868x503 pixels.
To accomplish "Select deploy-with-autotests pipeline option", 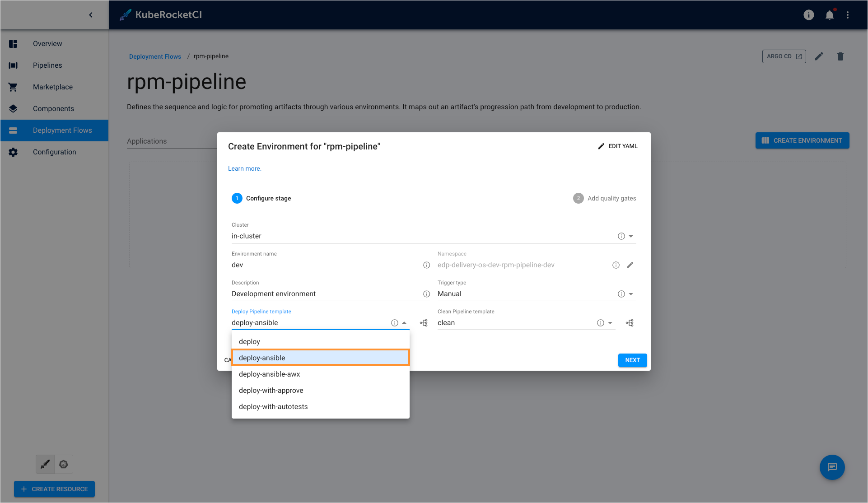I will pyautogui.click(x=273, y=406).
